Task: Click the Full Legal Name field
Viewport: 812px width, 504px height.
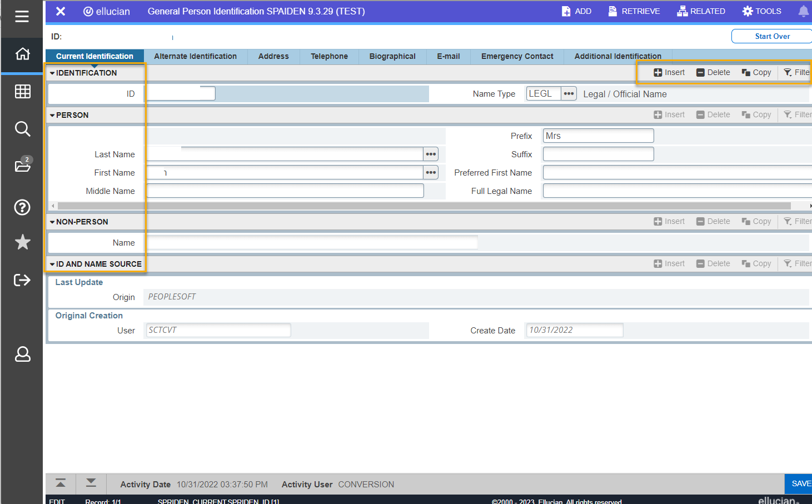Action: pyautogui.click(x=677, y=191)
